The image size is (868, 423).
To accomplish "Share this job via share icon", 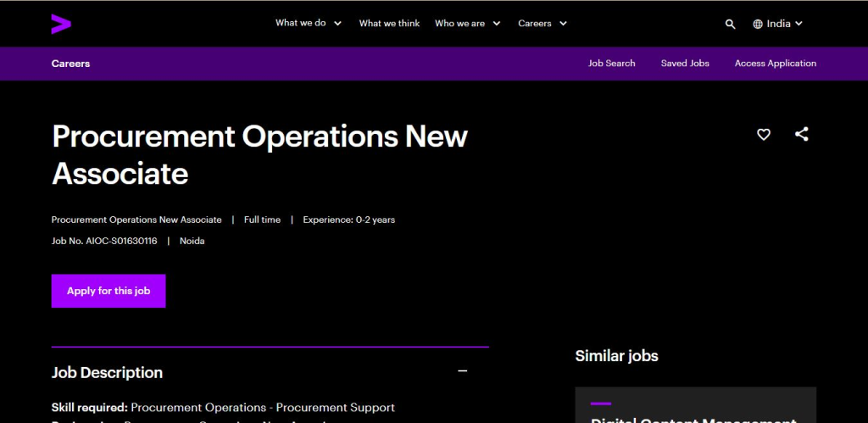I will click(x=801, y=134).
